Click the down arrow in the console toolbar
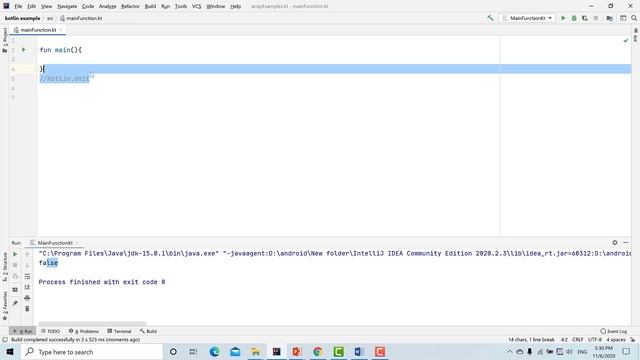640x360 pixels. point(27,265)
